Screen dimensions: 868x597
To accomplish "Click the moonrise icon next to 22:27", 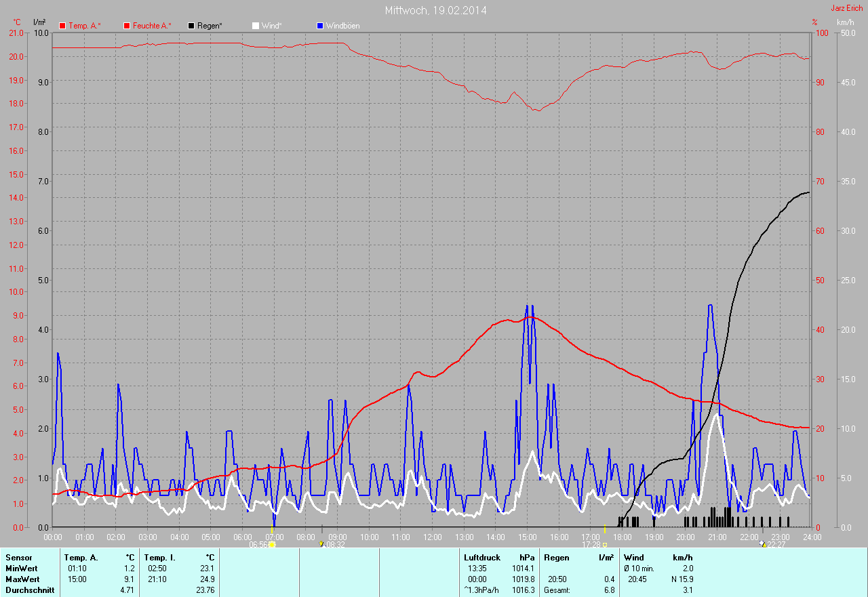I will pyautogui.click(x=764, y=544).
